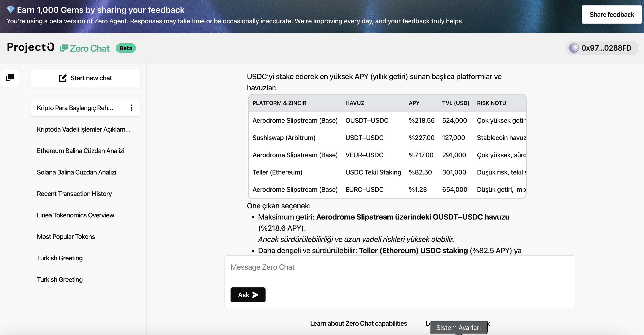This screenshot has width=644, height=335.
Task: Open Learn about Zero Chat capabilities link
Action: coord(358,323)
